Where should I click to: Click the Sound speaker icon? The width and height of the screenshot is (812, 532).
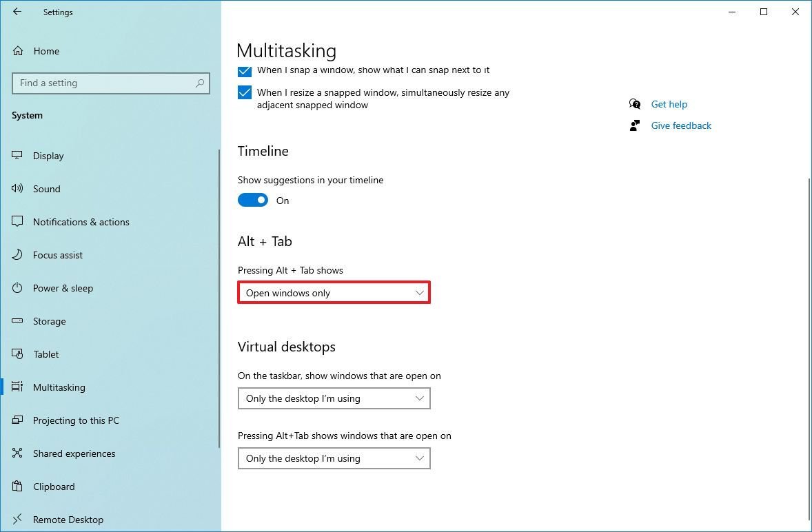click(17, 188)
